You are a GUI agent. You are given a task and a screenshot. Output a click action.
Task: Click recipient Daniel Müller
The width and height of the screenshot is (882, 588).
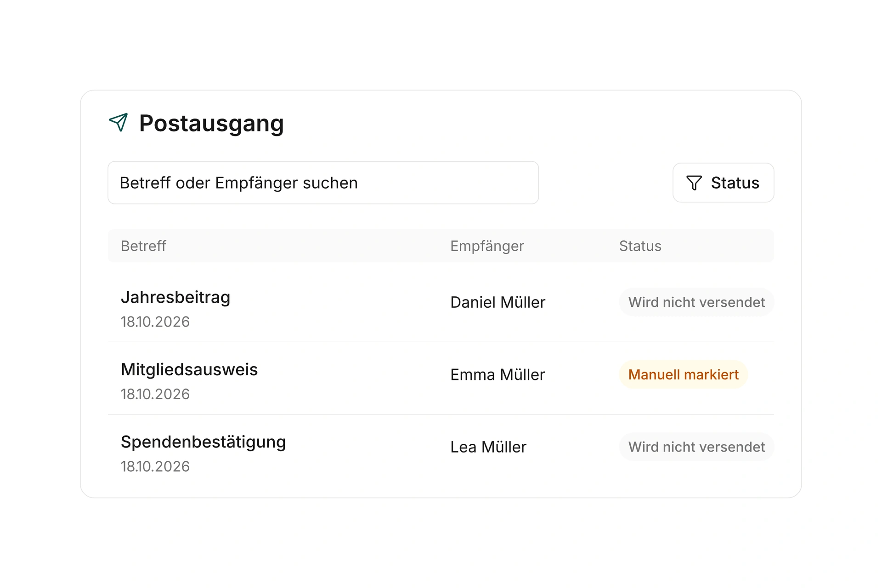click(x=498, y=302)
